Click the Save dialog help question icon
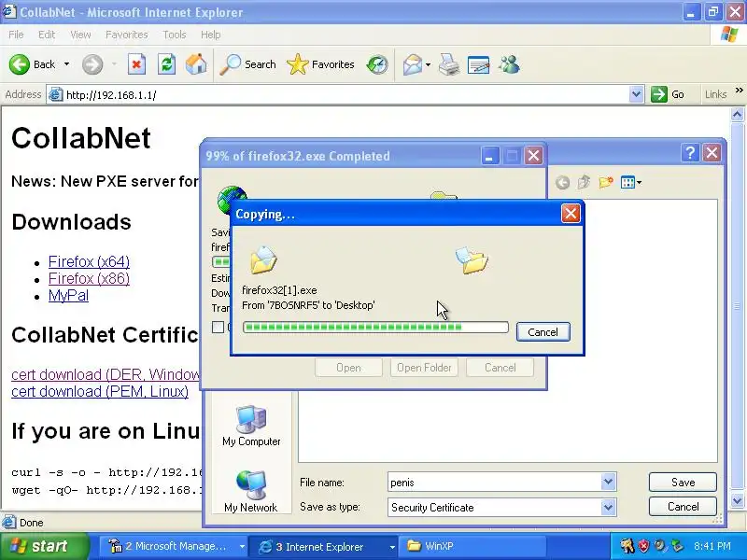747x560 pixels. pos(690,153)
